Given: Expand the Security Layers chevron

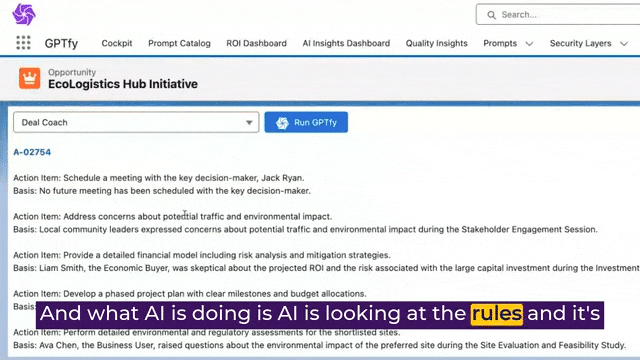Looking at the screenshot, I should coord(624,44).
